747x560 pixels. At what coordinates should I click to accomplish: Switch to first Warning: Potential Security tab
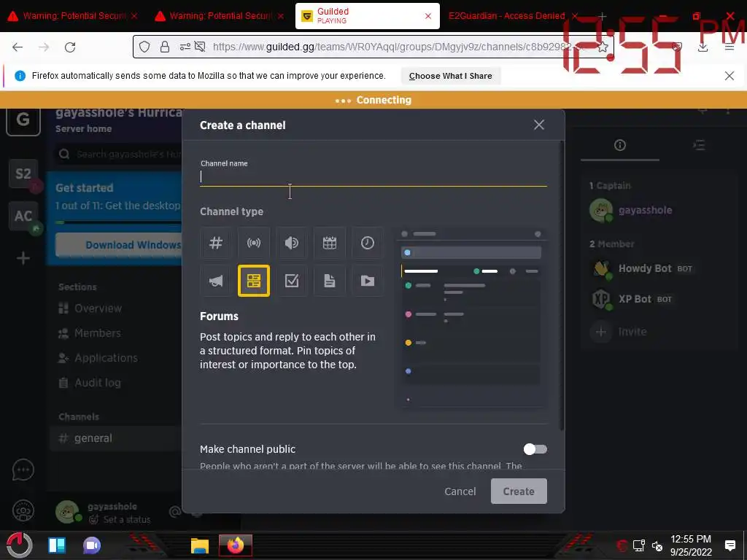point(74,16)
